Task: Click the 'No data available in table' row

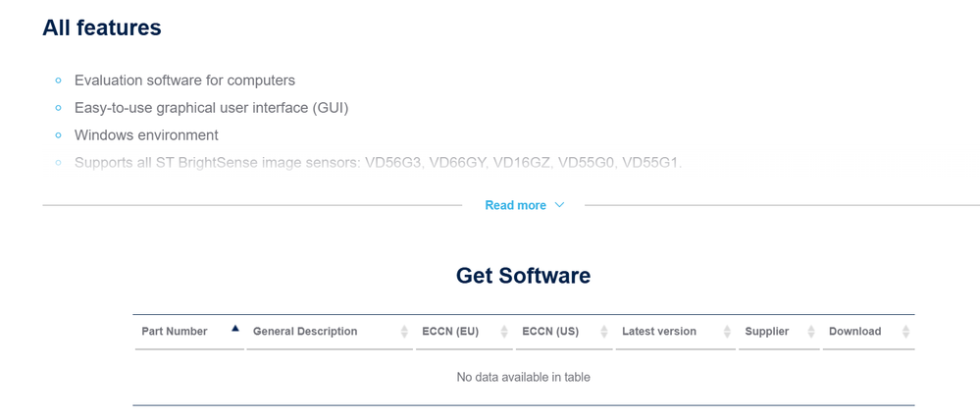Action: coord(523,377)
